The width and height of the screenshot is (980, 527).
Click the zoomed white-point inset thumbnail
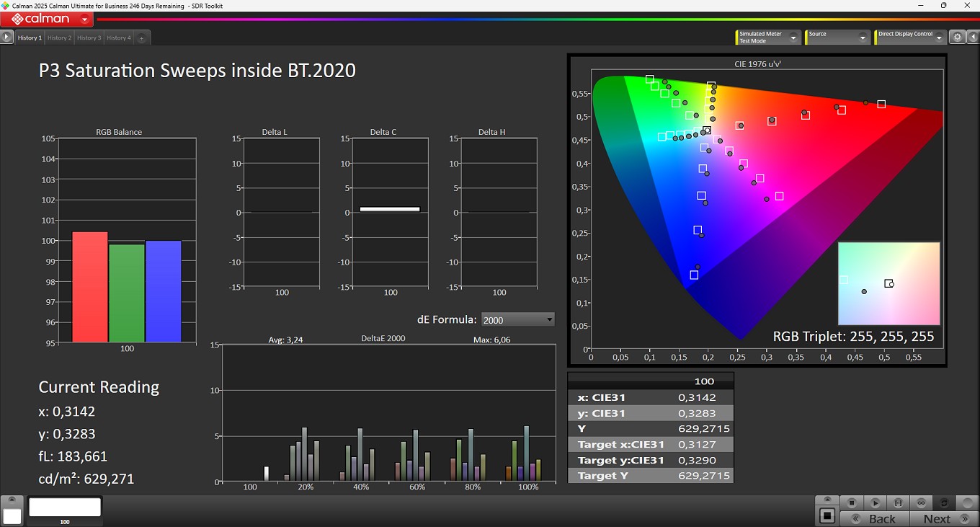click(888, 283)
